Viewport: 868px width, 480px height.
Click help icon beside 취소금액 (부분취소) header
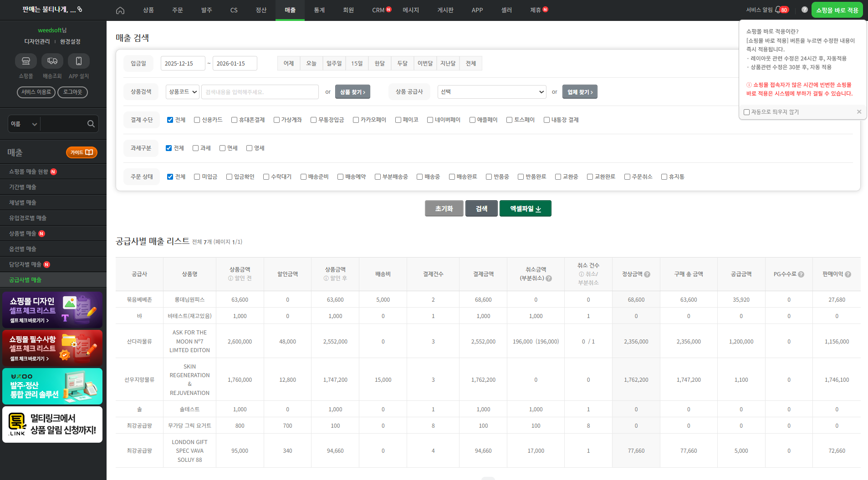tap(549, 278)
